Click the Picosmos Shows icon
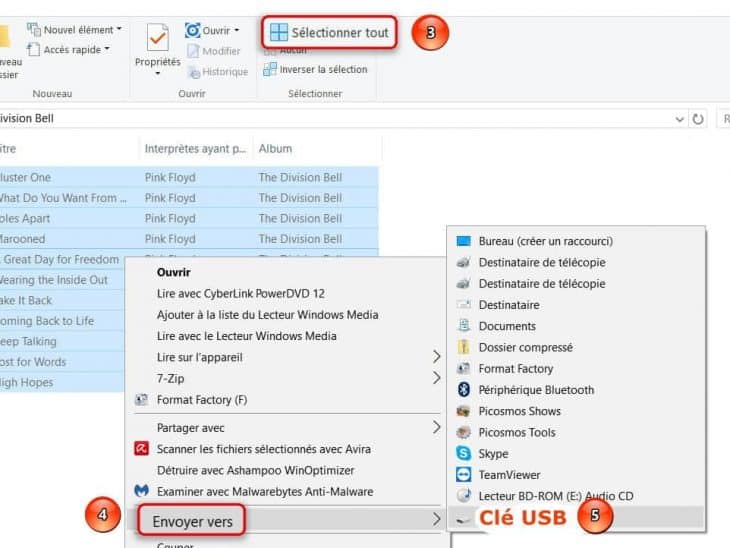Viewport: 730px width, 548px height. (x=464, y=411)
